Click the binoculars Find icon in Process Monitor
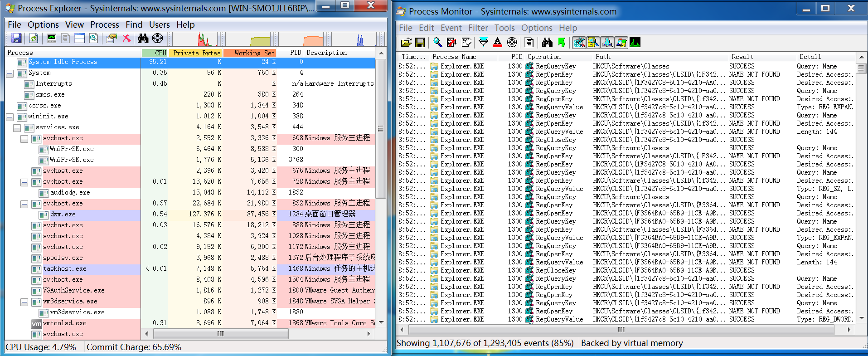The height and width of the screenshot is (356, 868). click(x=547, y=43)
